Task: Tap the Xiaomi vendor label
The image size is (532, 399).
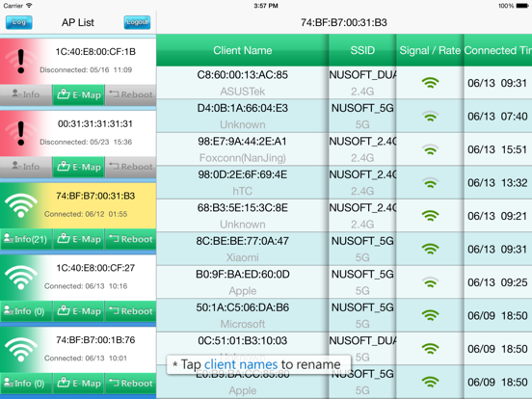Action: coord(243,257)
